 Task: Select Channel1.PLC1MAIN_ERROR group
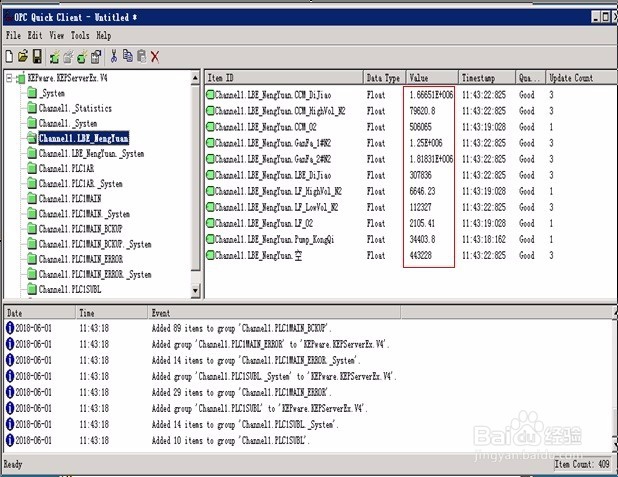coord(81,259)
